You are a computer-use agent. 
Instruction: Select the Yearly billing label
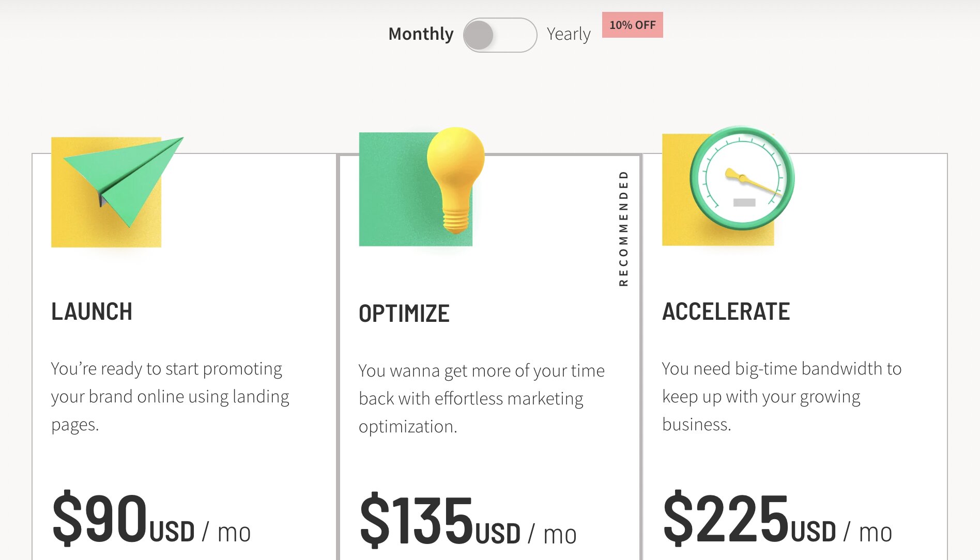[569, 34]
